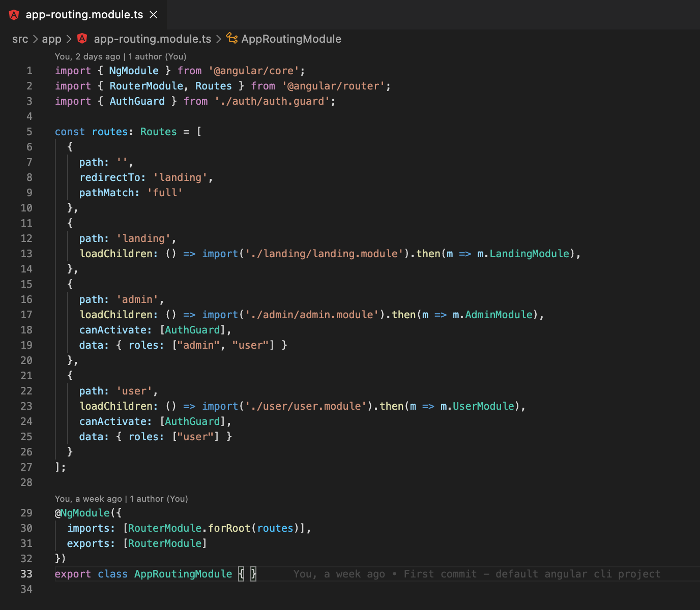Viewport: 700px width, 610px height.
Task: Click the Angular icon on the editor tab
Action: click(14, 15)
